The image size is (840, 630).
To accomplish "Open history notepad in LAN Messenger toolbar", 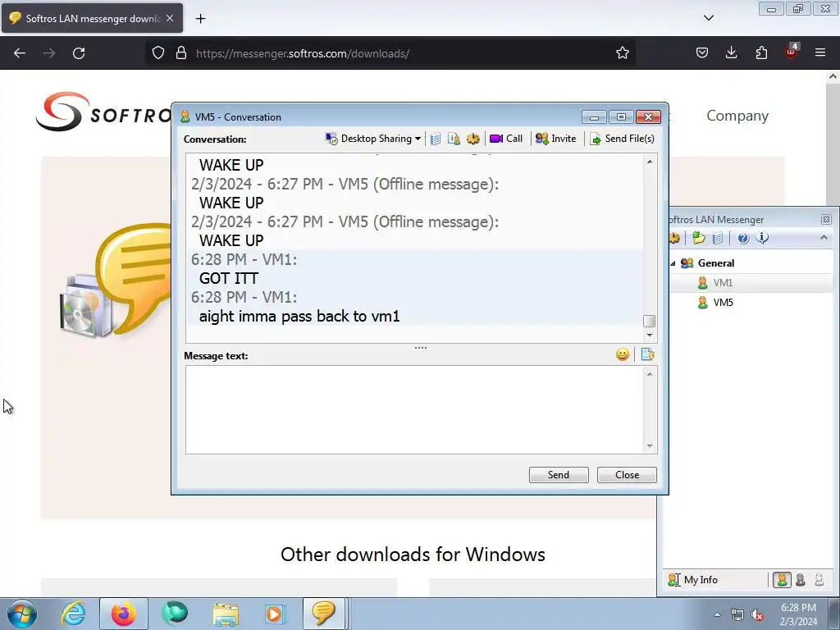I will coord(718,238).
